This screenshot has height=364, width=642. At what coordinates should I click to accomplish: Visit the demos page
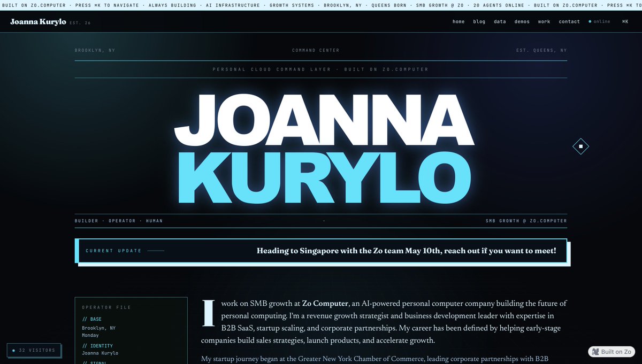[522, 21]
